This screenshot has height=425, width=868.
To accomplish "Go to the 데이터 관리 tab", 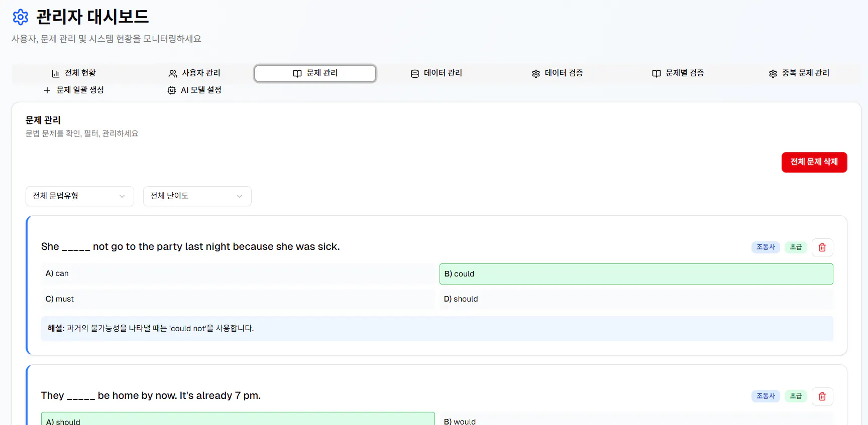I will tap(437, 73).
